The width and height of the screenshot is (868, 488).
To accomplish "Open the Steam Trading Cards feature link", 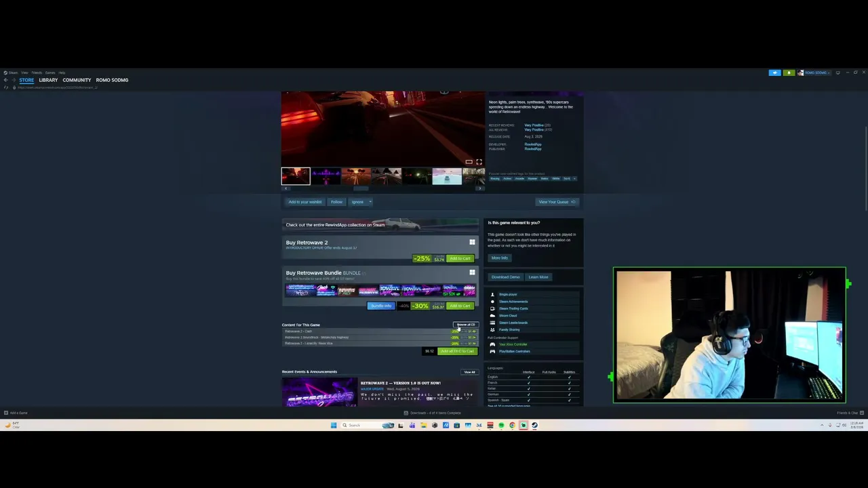I will pyautogui.click(x=513, y=308).
